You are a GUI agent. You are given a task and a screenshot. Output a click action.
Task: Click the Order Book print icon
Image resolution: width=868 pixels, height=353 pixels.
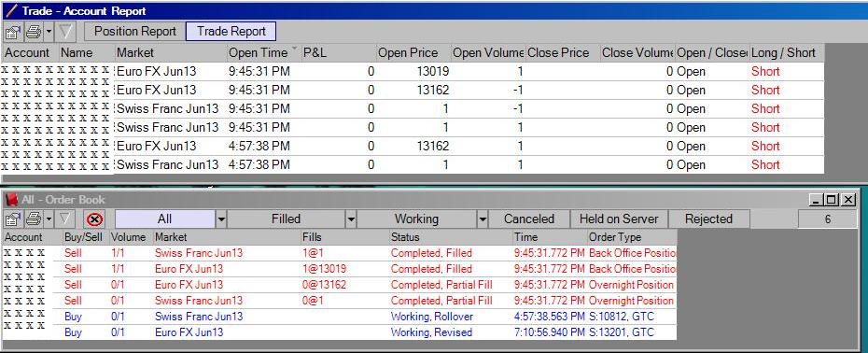[34, 219]
